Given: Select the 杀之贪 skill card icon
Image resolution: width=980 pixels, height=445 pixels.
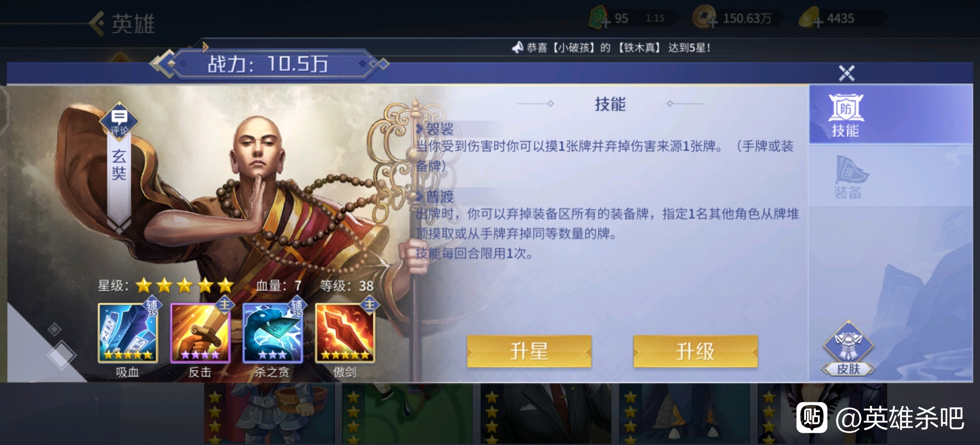Looking at the screenshot, I should (272, 333).
